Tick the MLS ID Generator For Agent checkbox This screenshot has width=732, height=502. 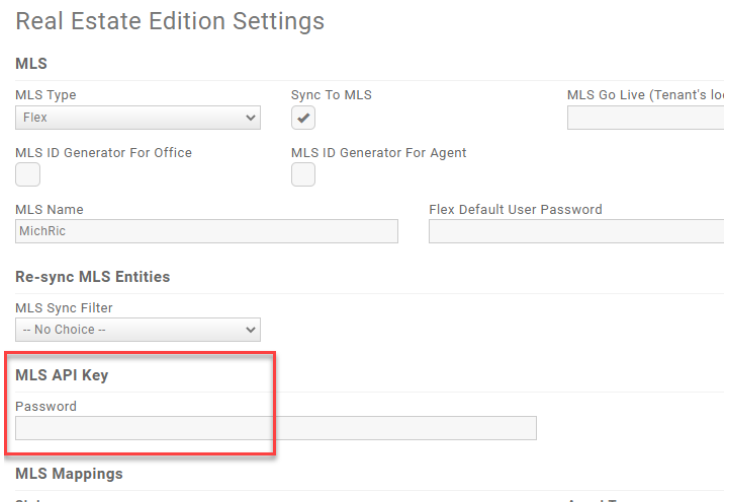click(x=303, y=175)
